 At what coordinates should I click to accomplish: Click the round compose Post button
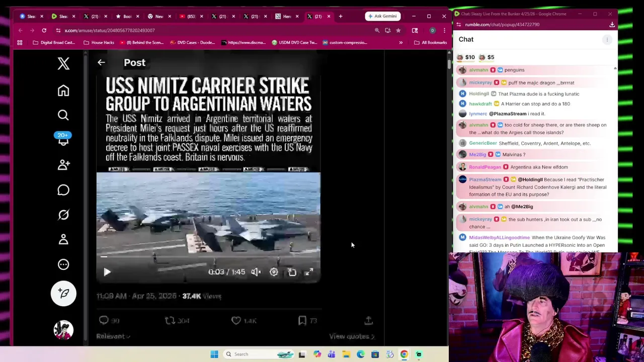point(63,294)
